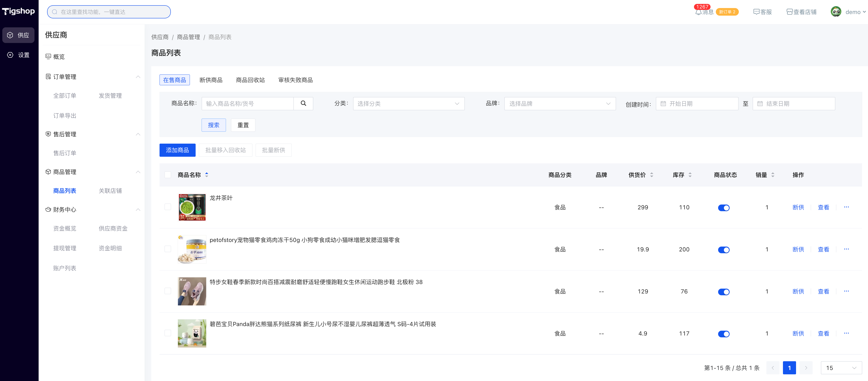
Task: Focus the 商品名称 input field
Action: point(248,103)
